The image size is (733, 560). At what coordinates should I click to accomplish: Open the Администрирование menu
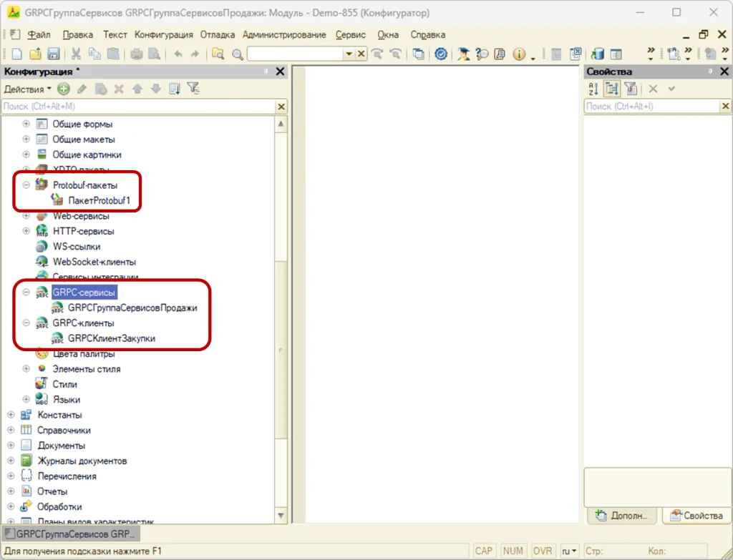point(284,34)
